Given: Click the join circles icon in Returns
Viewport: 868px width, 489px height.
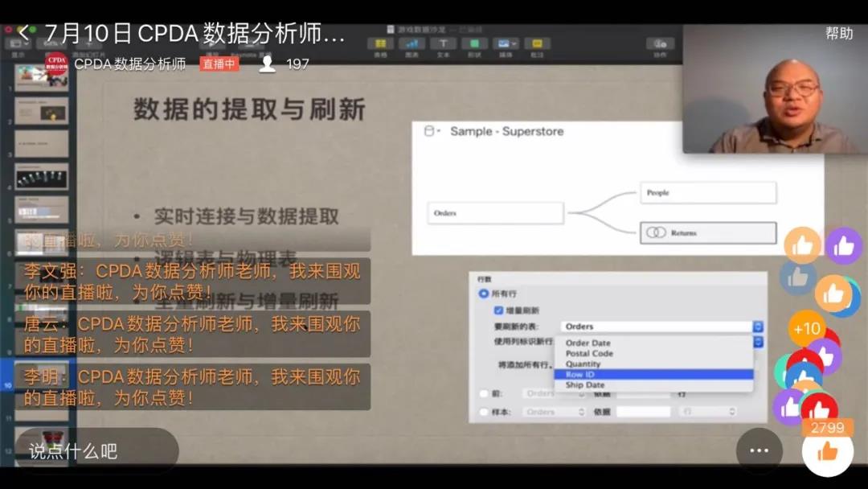Looking at the screenshot, I should pyautogui.click(x=656, y=232).
